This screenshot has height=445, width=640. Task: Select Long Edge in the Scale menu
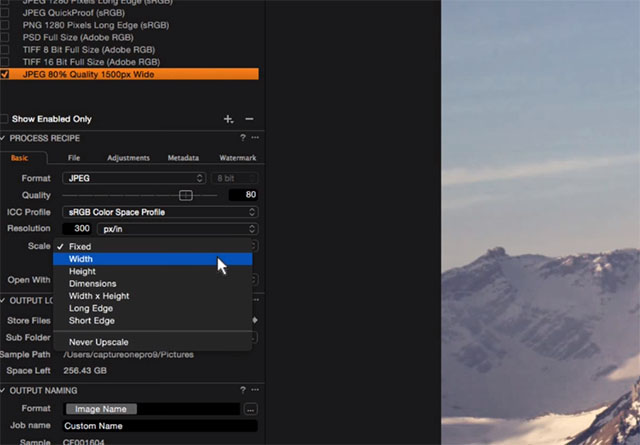coord(92,308)
